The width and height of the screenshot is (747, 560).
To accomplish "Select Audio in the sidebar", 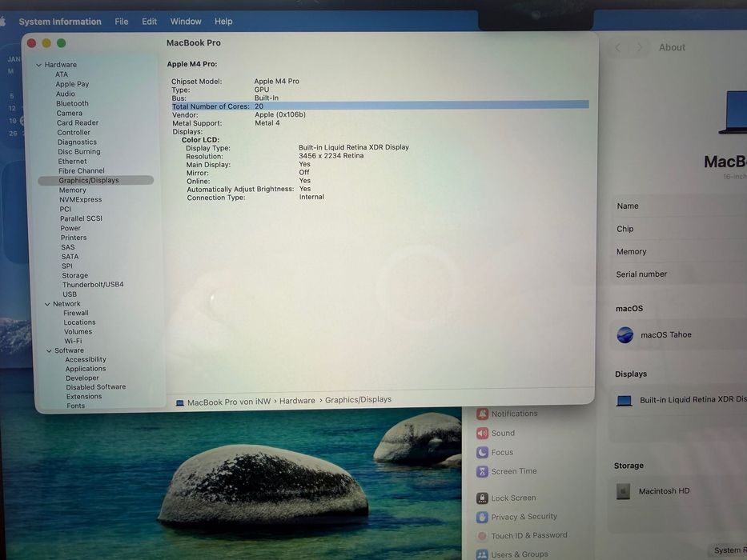I will pyautogui.click(x=66, y=94).
